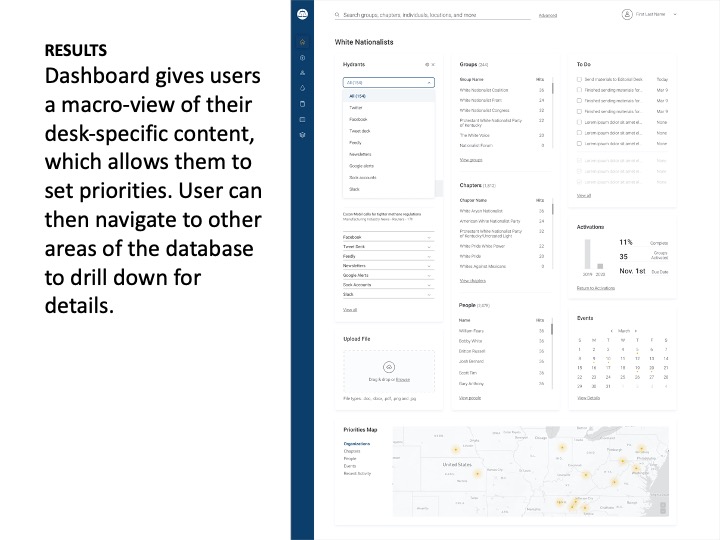The image size is (720, 540).
Task: Check the third unchecked 'Lorem ipsum' to-do
Action: (579, 144)
